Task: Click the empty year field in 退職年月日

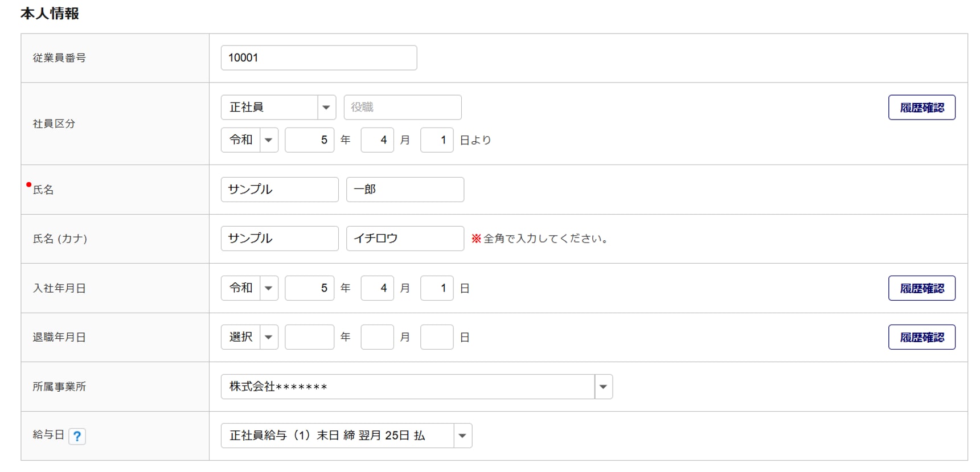Action: 309,337
